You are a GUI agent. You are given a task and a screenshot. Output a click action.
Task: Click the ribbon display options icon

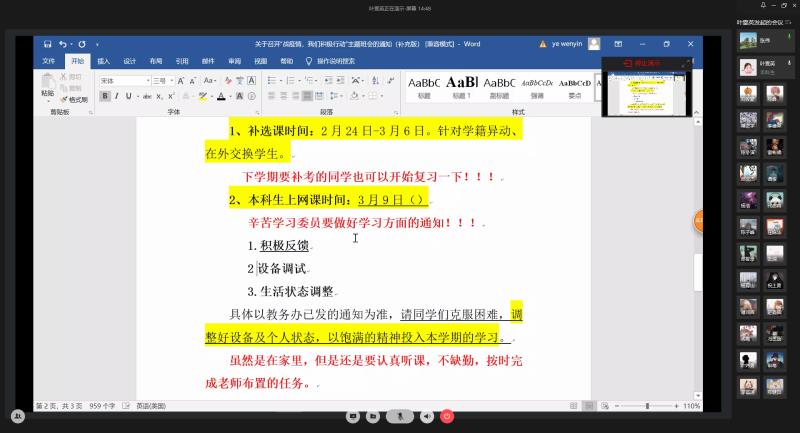tap(618, 44)
